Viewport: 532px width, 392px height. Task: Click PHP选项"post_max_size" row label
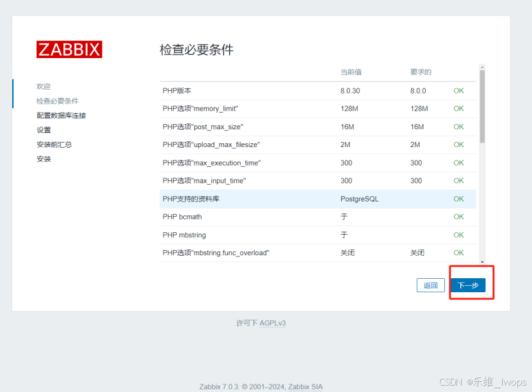click(x=203, y=127)
